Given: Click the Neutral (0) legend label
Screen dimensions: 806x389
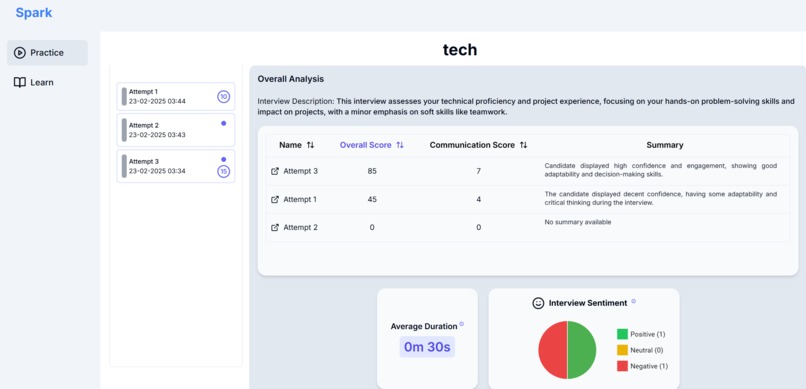Looking at the screenshot, I should pos(647,350).
